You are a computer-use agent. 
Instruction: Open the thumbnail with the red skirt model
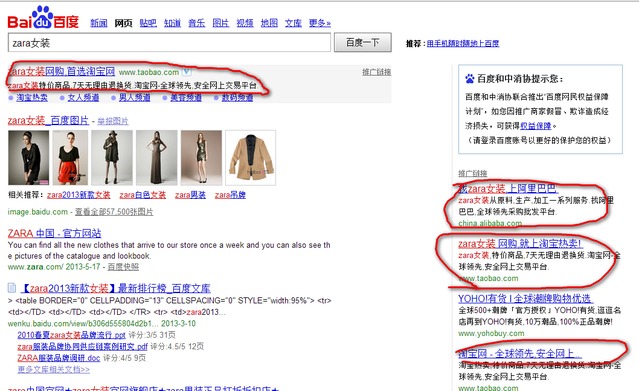[x=70, y=157]
